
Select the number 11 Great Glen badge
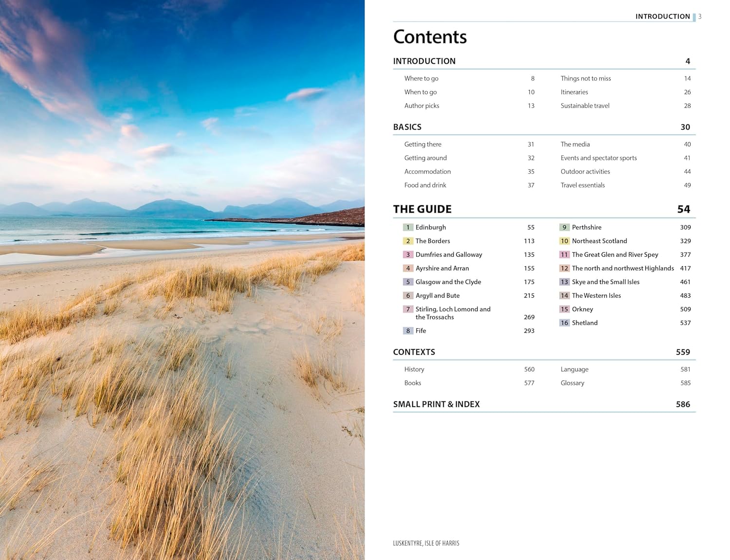point(564,254)
